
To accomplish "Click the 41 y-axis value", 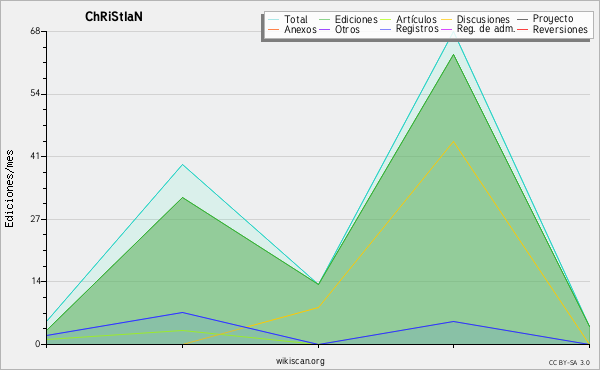I will tap(35, 156).
